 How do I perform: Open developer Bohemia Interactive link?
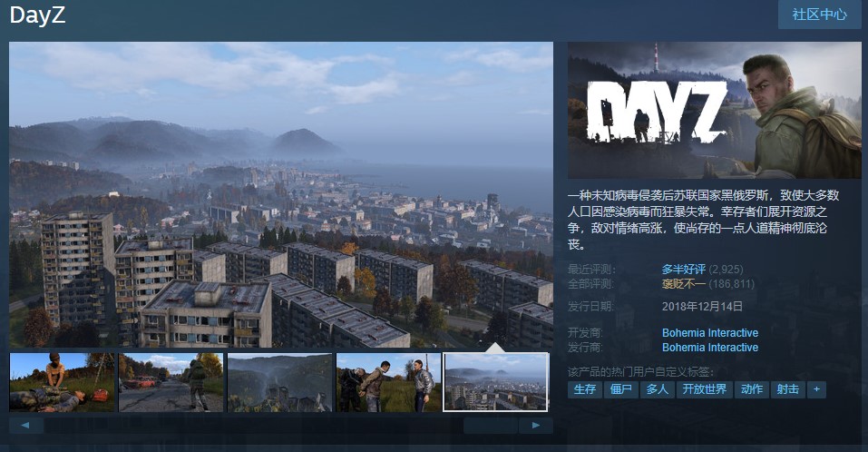(x=710, y=333)
